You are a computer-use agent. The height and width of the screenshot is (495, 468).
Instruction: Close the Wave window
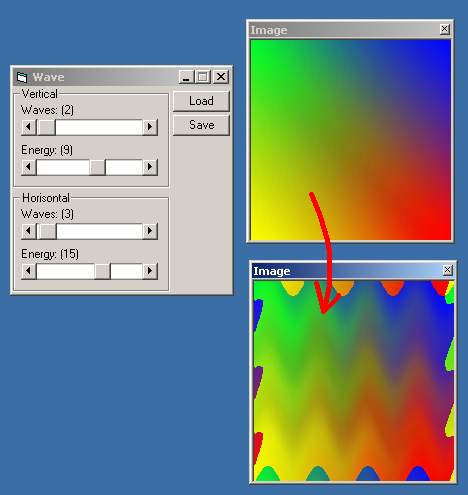[x=221, y=77]
